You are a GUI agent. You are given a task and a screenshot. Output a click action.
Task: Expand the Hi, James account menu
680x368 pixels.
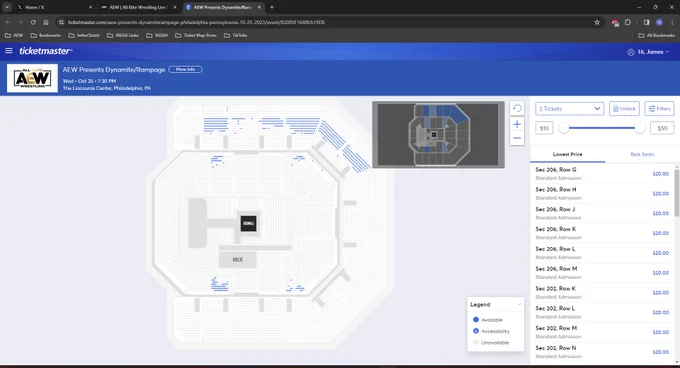click(648, 52)
